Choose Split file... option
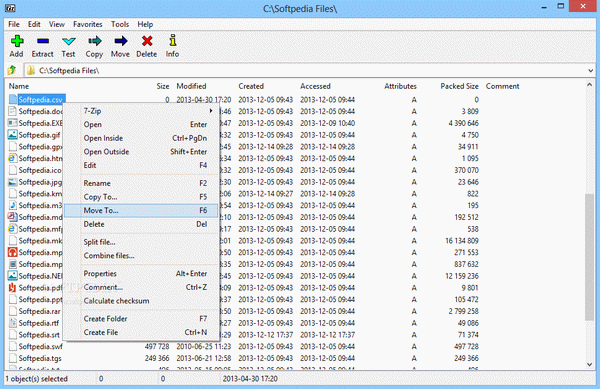600x389 pixels. point(141,242)
